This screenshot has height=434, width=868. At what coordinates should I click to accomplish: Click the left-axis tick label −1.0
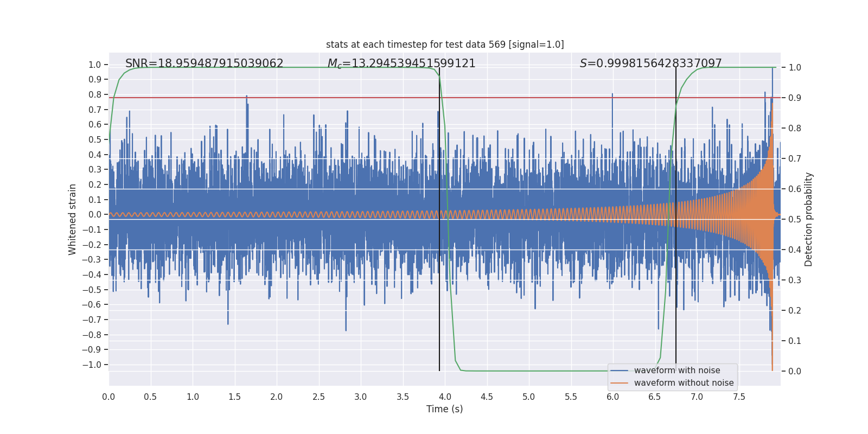[x=92, y=365]
